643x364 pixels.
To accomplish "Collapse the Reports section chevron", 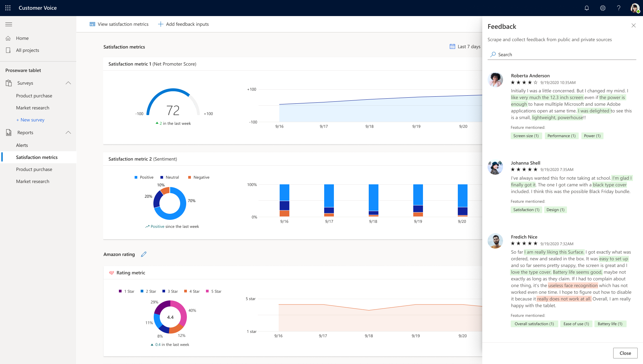I will coord(68,132).
